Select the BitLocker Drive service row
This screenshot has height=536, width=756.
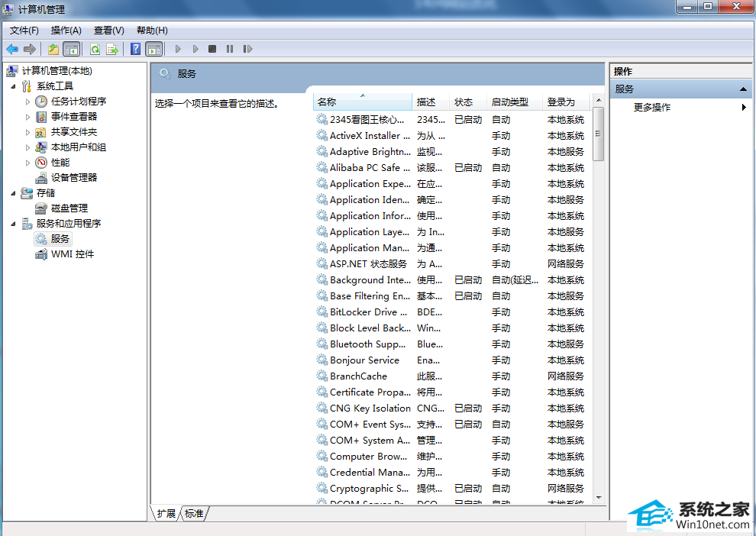click(452, 312)
